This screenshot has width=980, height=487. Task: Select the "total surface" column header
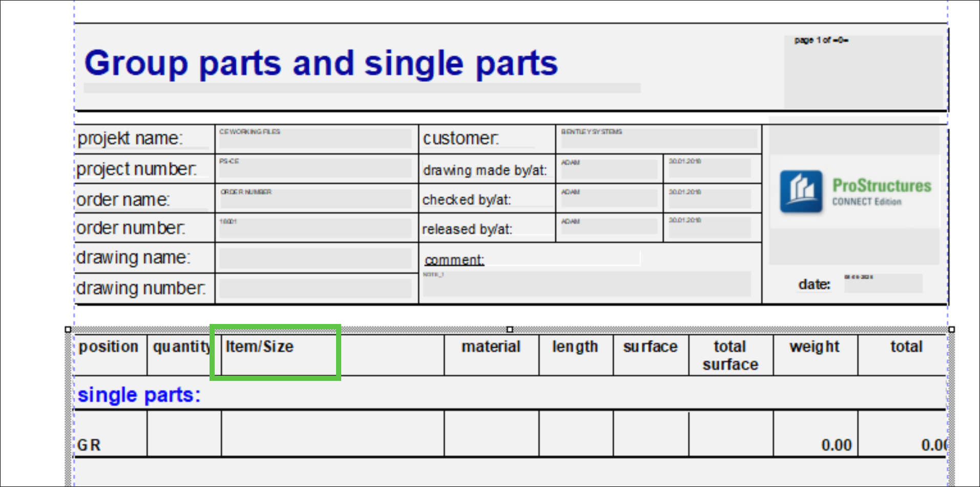[731, 355]
